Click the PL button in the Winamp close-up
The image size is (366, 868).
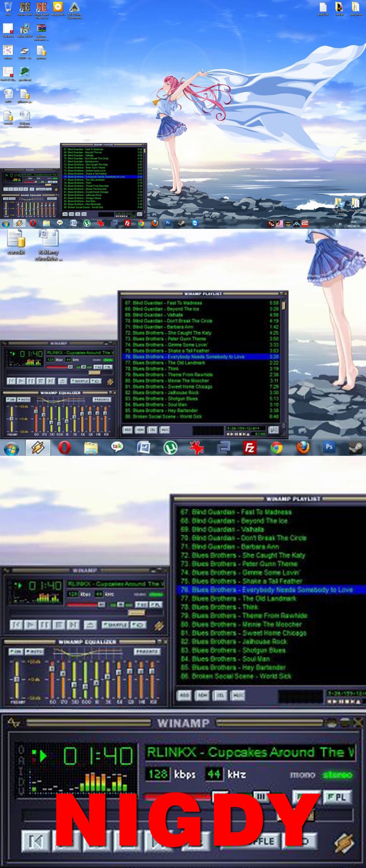tap(337, 797)
